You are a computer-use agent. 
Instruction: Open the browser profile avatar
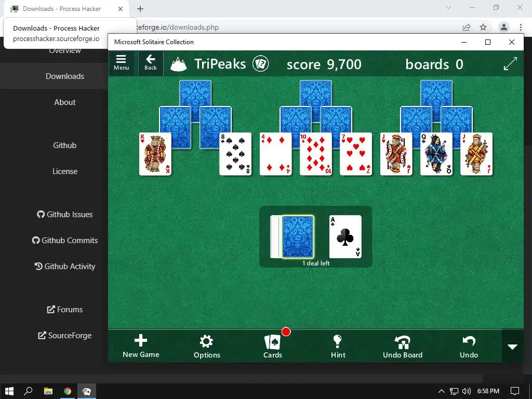point(504,27)
